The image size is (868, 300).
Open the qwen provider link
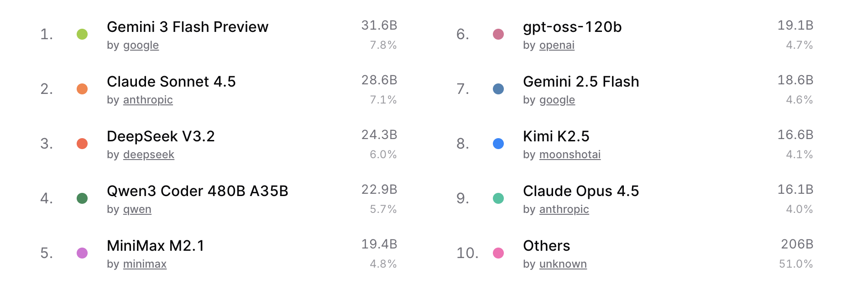pyautogui.click(x=137, y=209)
